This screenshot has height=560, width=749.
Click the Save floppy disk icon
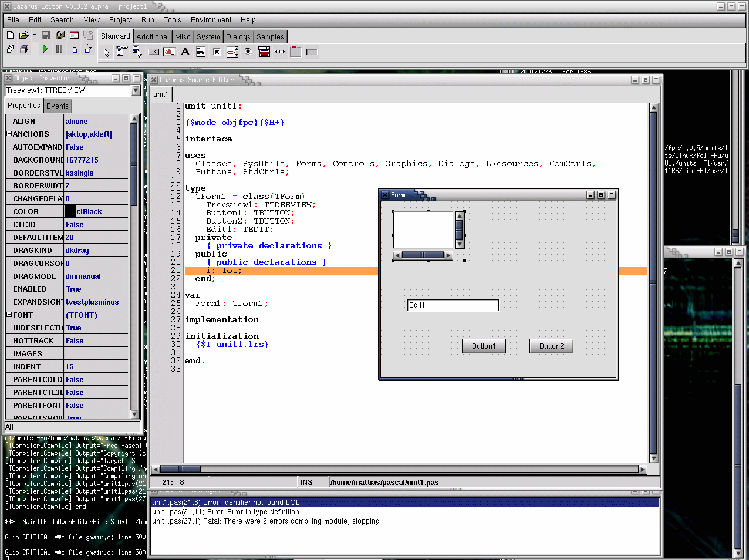click(46, 35)
